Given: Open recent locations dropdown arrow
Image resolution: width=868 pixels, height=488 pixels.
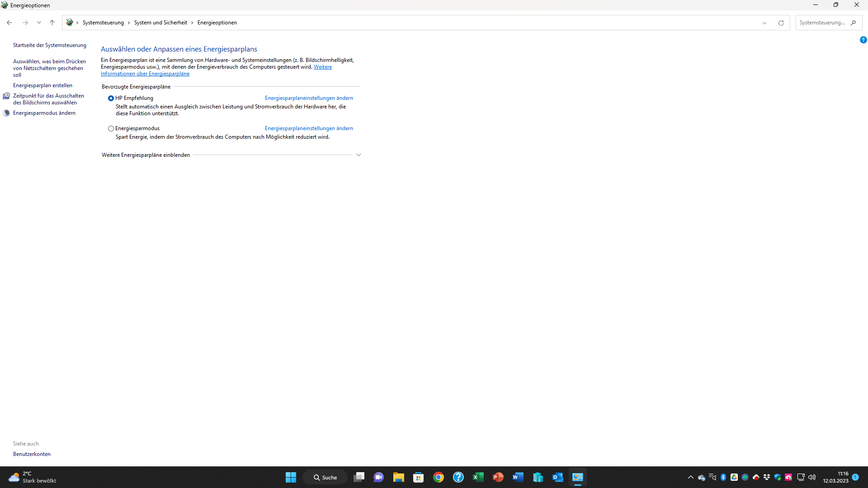Looking at the screenshot, I should (39, 23).
